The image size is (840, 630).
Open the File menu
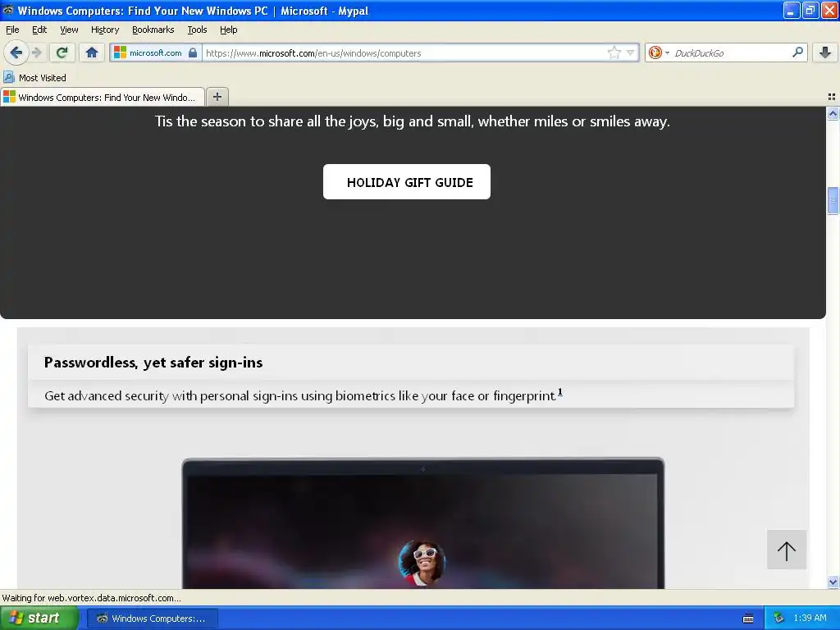(x=12, y=30)
